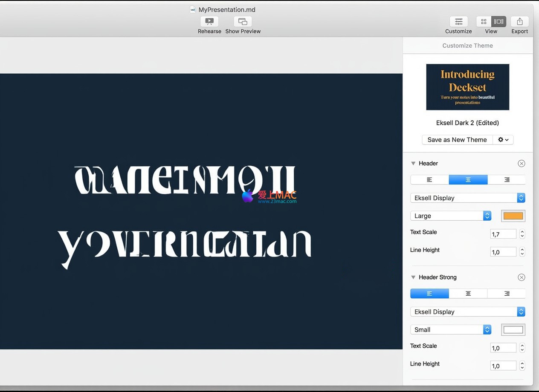
Task: Click the Rehearse toolbar icon
Action: 209,22
